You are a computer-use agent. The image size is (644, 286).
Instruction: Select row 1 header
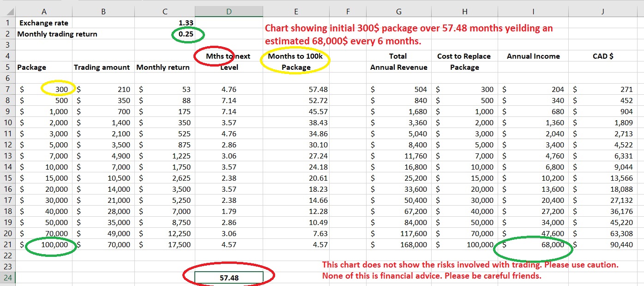coord(7,23)
